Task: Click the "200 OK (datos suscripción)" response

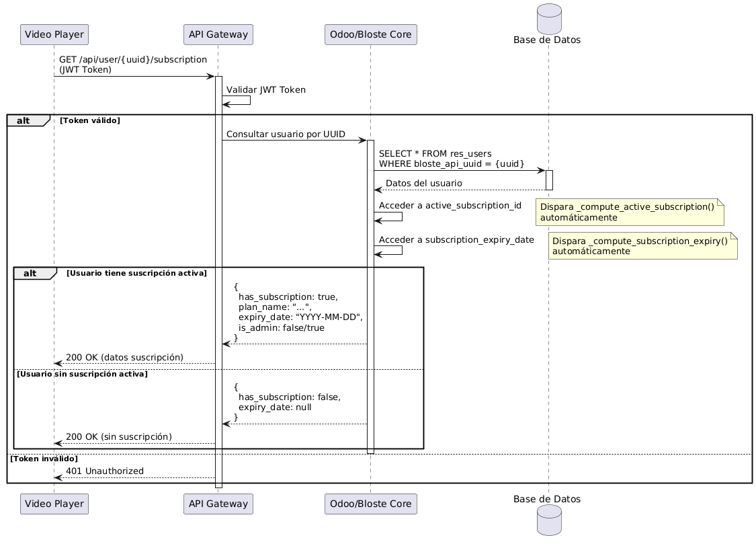Action: tap(124, 356)
